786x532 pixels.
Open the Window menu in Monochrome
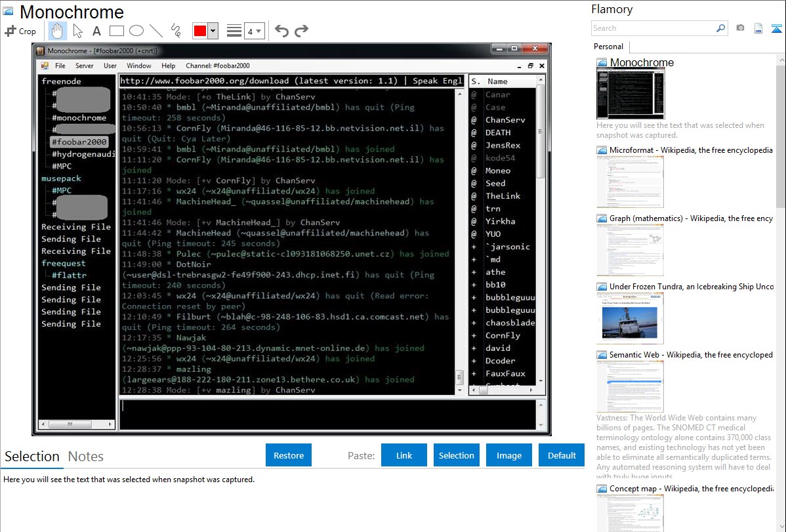[x=139, y=66]
